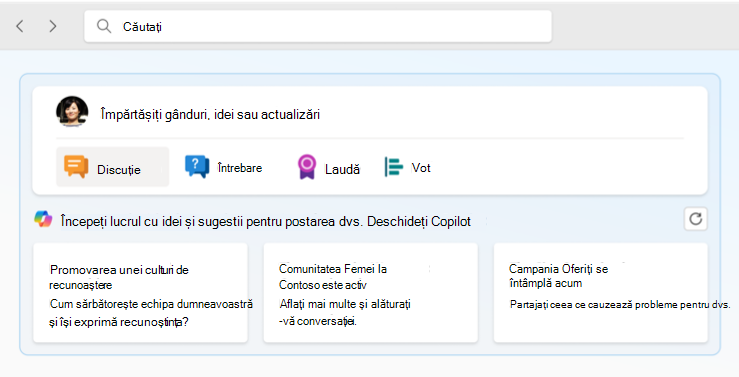The image size is (739, 377).
Task: Click the magnifying glass search icon
Action: point(104,26)
